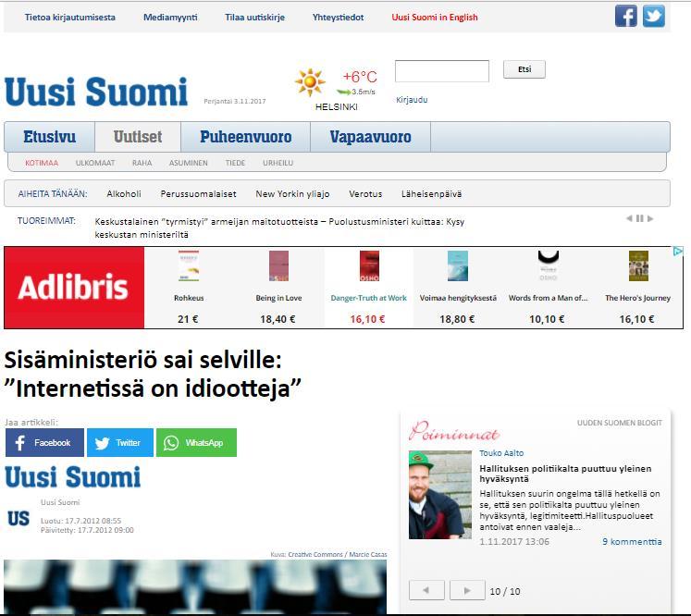Screen dimensions: 691x616
Task: Open Tietoa kirjautumisesta link
Action: click(70, 18)
